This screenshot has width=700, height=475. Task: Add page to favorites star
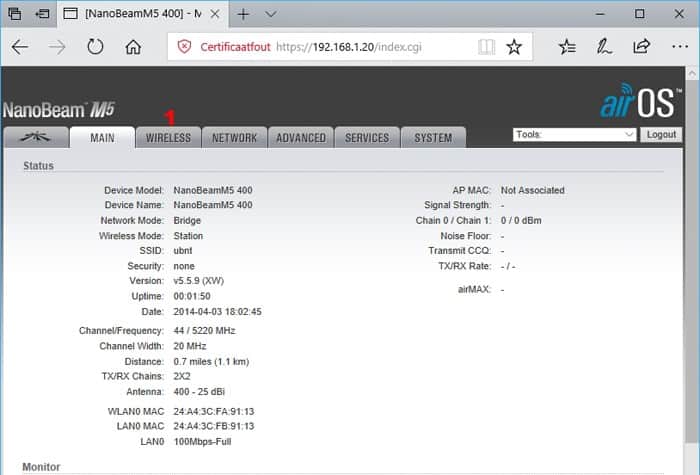point(514,46)
